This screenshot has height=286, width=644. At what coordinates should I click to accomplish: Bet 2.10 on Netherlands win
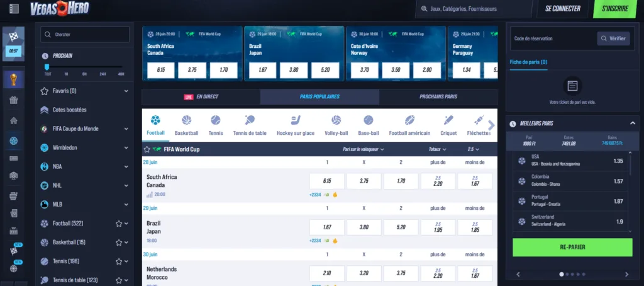pyautogui.click(x=327, y=273)
